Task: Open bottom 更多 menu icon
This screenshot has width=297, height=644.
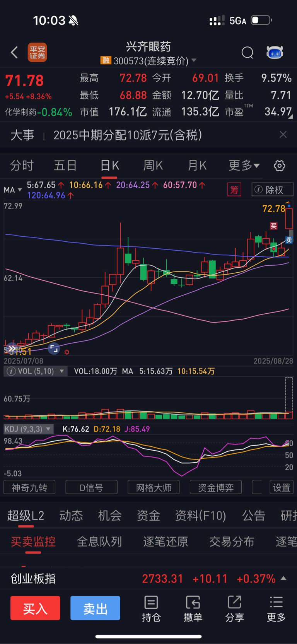Action: pyautogui.click(x=276, y=609)
